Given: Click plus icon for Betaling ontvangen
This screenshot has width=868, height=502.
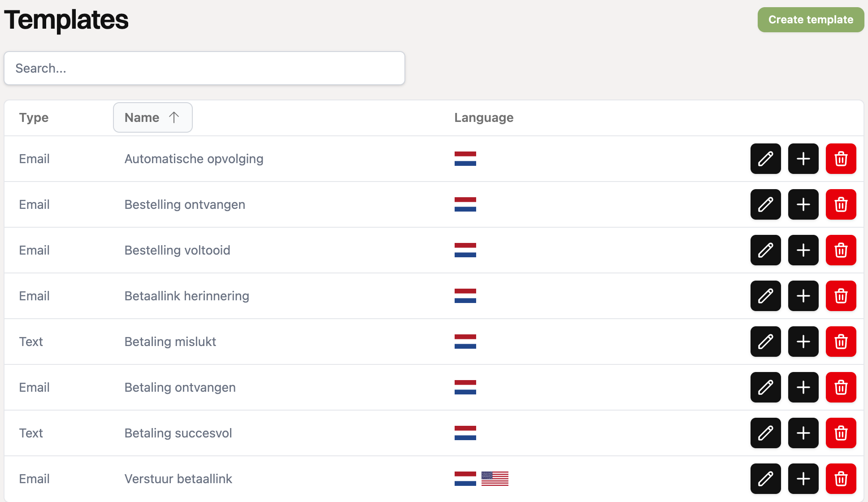Looking at the screenshot, I should (x=803, y=387).
